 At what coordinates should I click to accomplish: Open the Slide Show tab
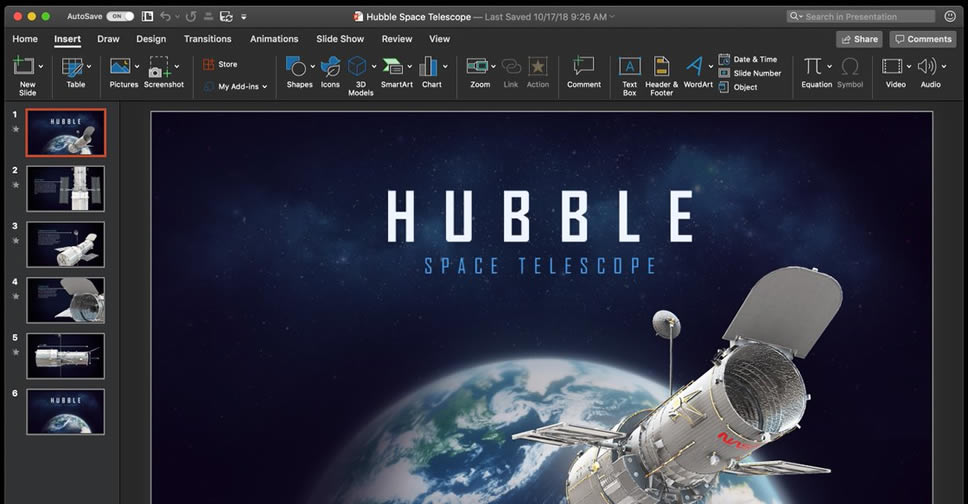(x=340, y=39)
